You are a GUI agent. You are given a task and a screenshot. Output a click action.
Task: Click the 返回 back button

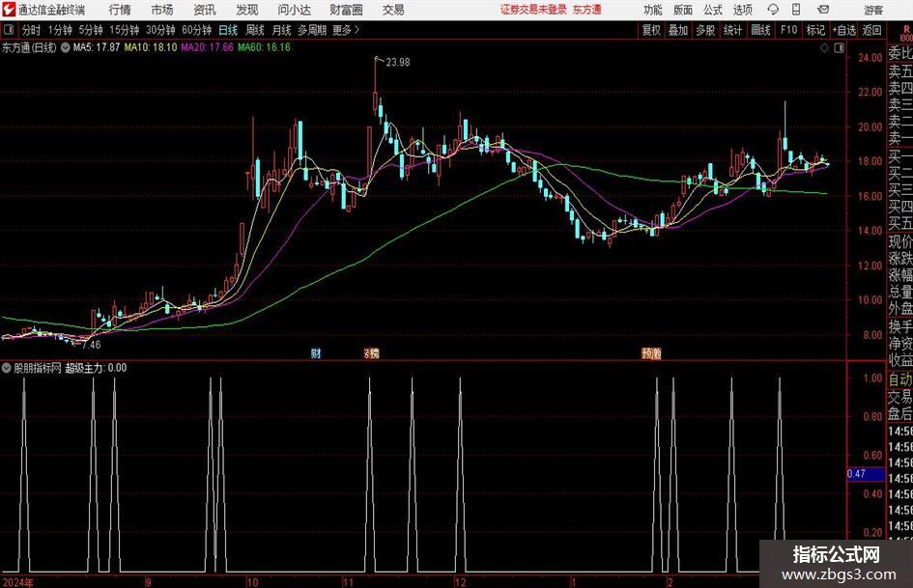click(871, 30)
